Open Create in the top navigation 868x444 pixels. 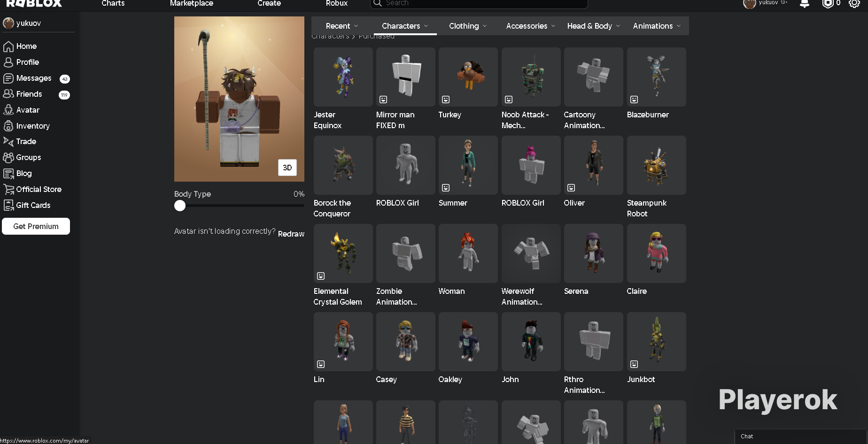269,3
